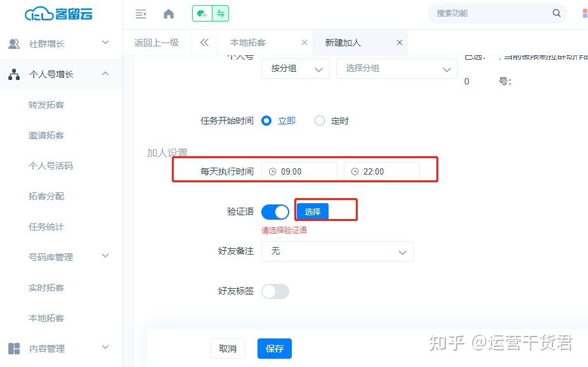
Task: Click the search magnifier icon
Action: click(556, 13)
